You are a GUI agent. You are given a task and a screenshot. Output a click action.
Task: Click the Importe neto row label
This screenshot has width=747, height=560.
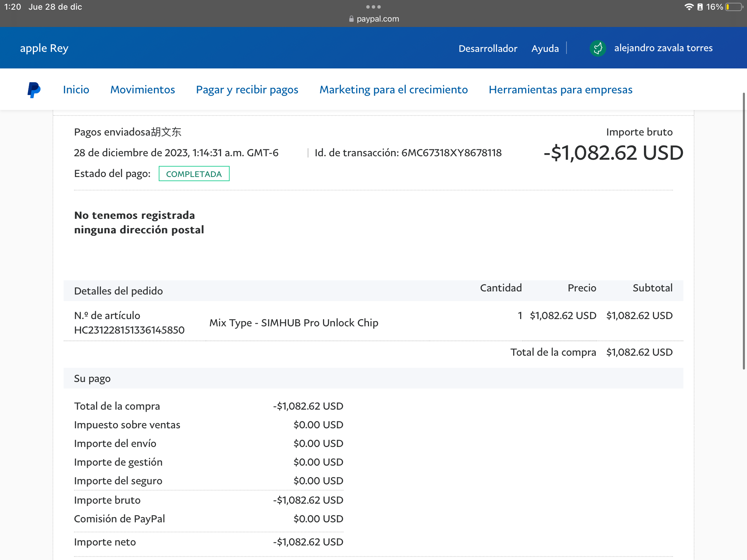click(x=105, y=542)
